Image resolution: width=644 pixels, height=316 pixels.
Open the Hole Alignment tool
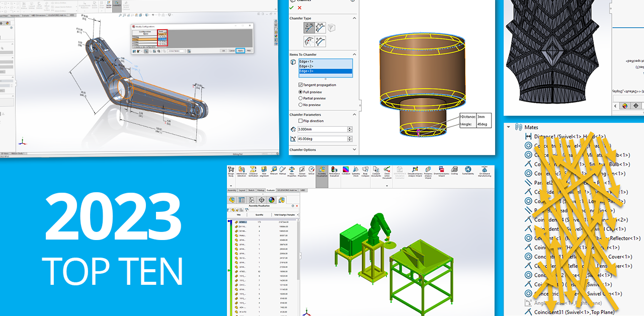(263, 171)
